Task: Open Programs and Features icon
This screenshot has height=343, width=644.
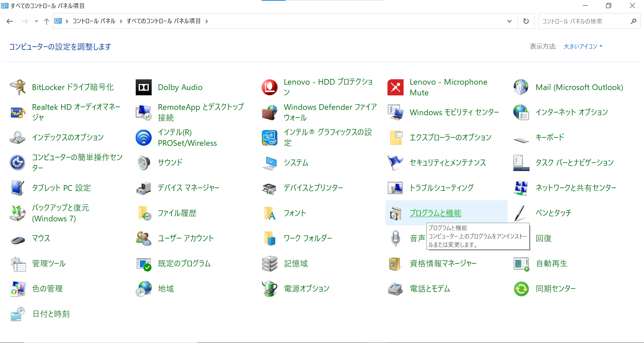Action: point(396,213)
